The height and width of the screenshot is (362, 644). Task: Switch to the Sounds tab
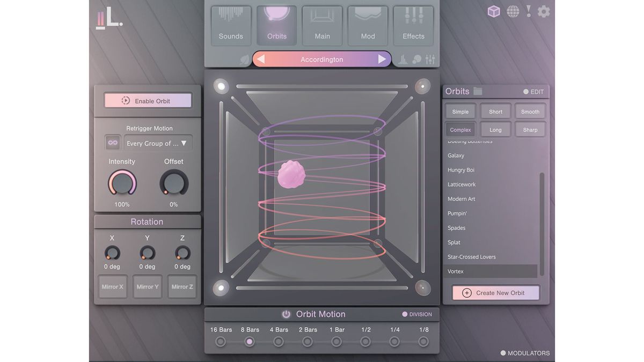(x=231, y=24)
